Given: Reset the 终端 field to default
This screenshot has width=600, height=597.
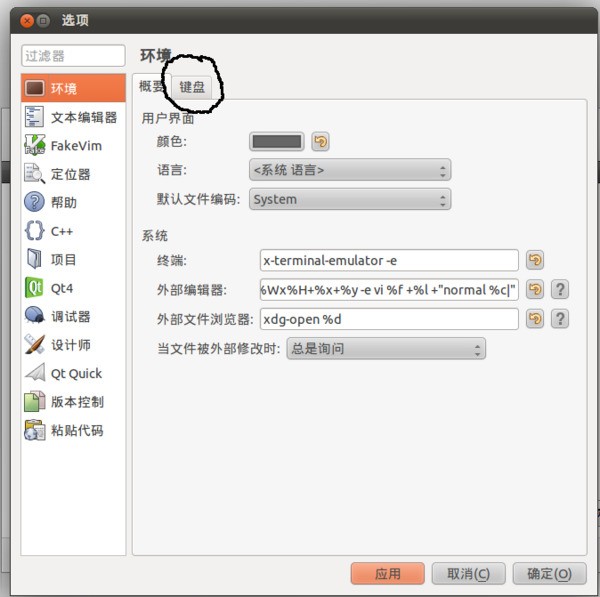Looking at the screenshot, I should pos(535,261).
